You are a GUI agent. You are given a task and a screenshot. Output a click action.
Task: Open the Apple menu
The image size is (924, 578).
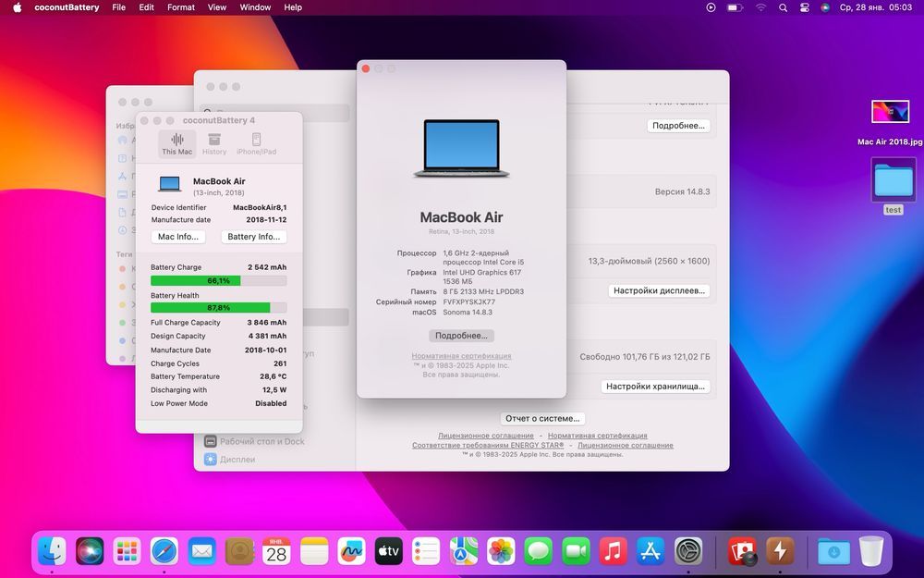pos(17,7)
